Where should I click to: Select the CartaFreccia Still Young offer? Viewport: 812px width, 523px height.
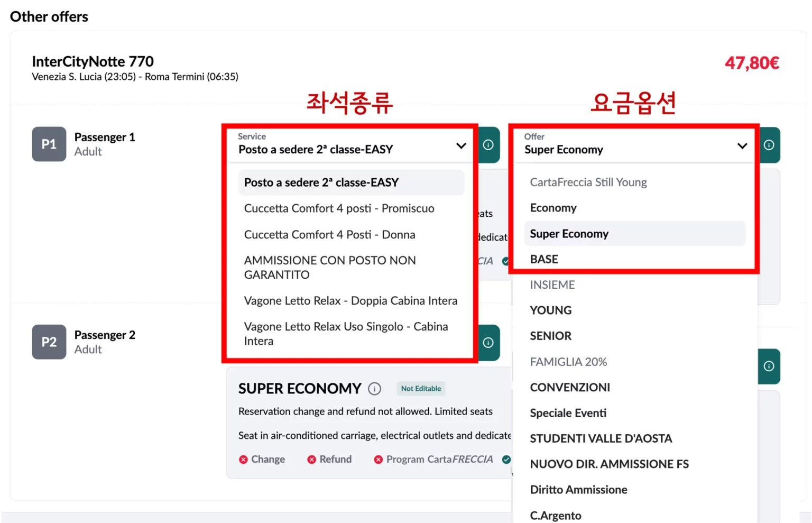tap(588, 182)
